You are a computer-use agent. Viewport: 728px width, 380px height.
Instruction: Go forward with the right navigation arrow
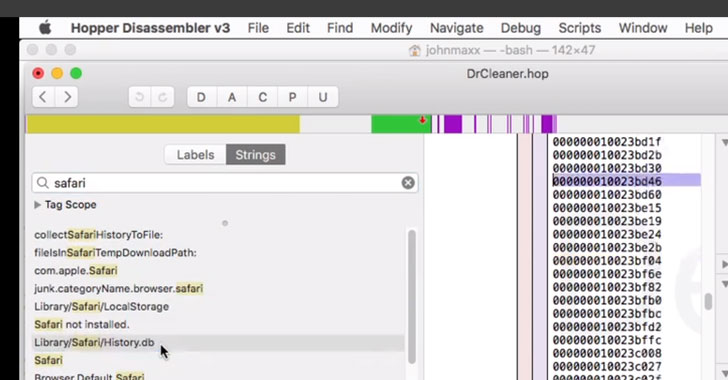coord(67,97)
